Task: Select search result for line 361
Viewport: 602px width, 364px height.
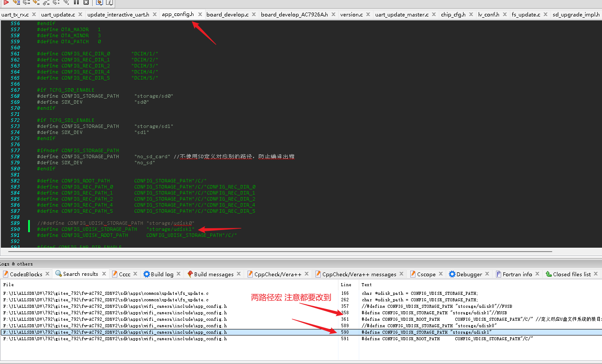Action: (x=301, y=319)
